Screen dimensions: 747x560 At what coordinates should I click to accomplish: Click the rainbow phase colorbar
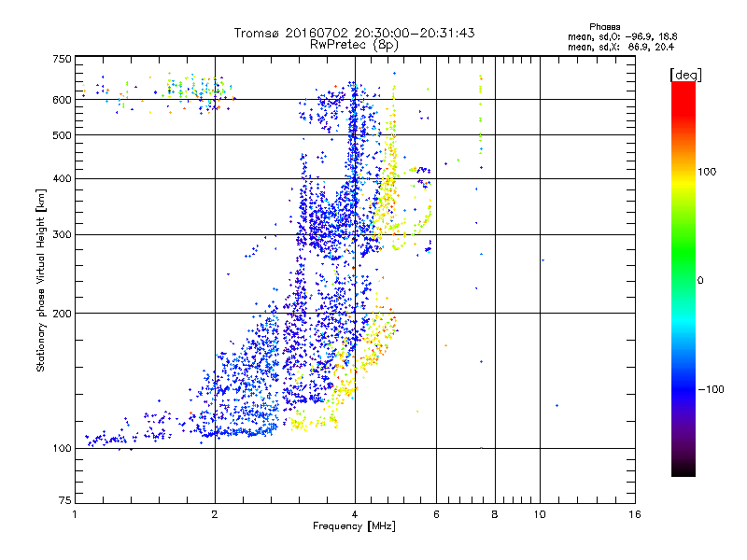(x=684, y=279)
